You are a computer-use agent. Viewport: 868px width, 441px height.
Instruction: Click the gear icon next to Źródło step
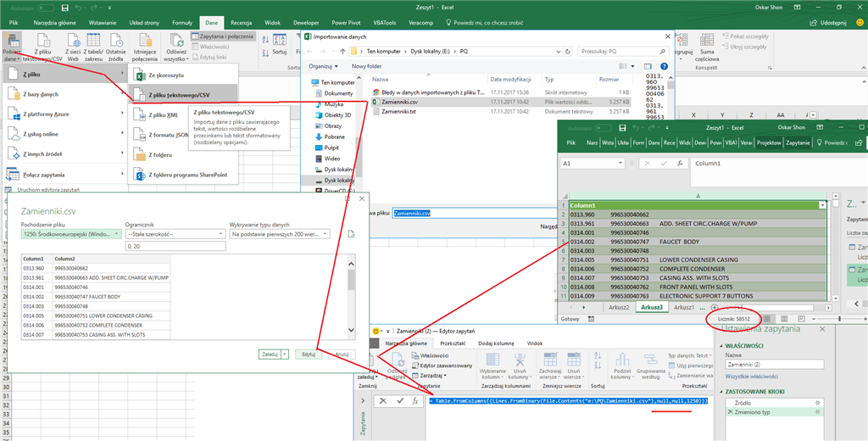click(816, 402)
